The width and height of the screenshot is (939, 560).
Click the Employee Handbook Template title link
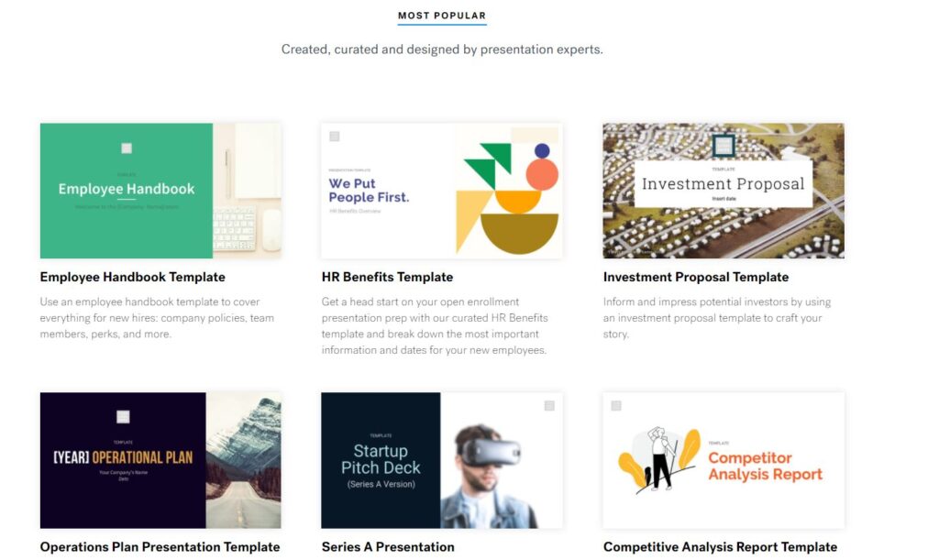click(133, 277)
